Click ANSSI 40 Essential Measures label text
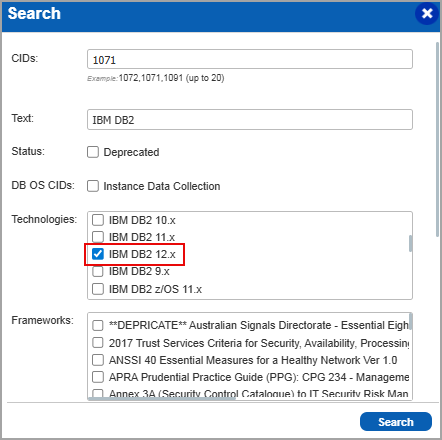Image resolution: width=442 pixels, height=440 pixels. coord(253,360)
